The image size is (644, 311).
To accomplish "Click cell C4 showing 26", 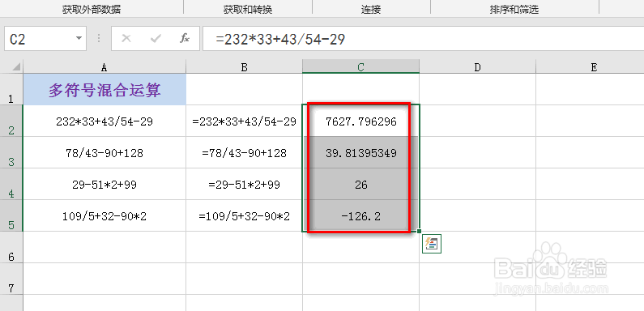I will click(x=361, y=185).
